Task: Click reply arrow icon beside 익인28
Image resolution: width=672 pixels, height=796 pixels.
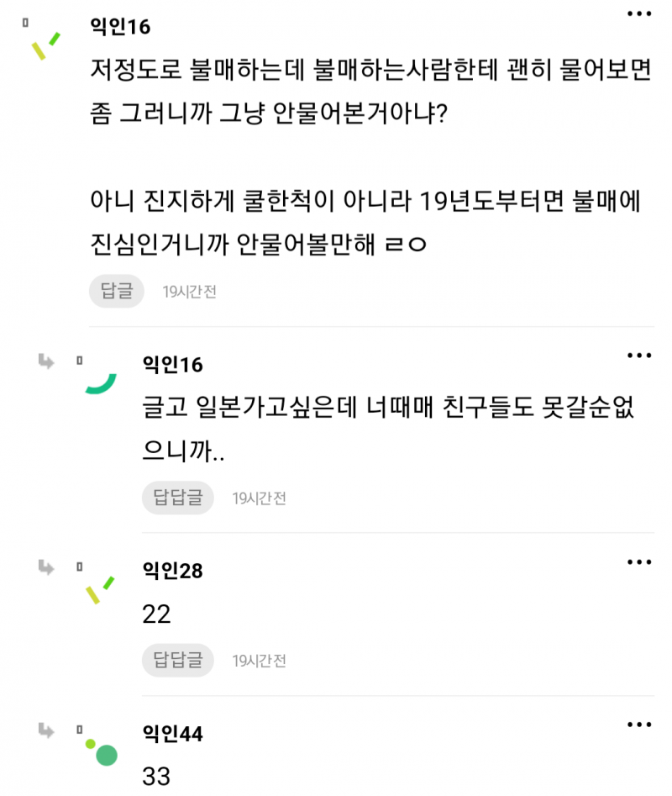Action: [46, 567]
